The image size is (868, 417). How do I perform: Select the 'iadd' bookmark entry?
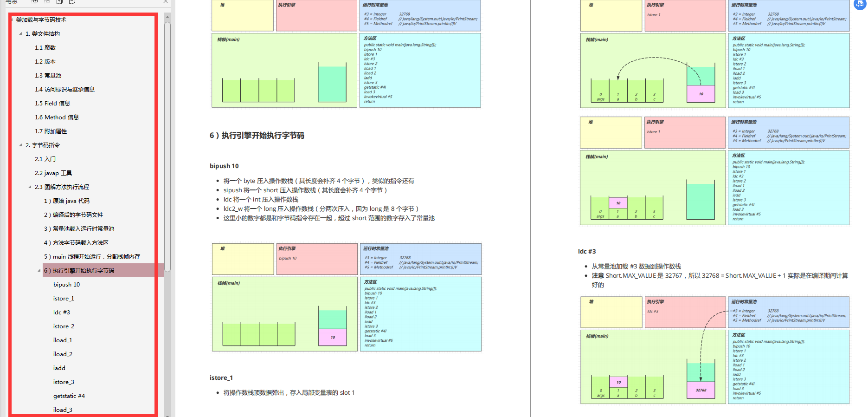(x=59, y=368)
